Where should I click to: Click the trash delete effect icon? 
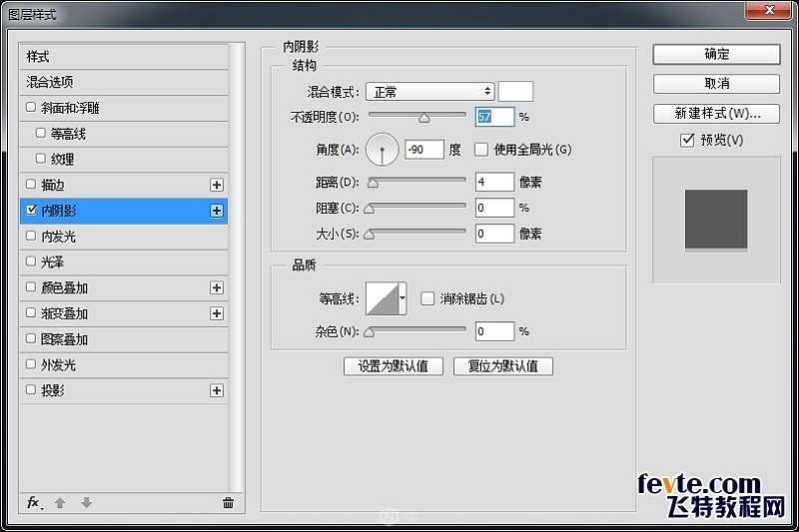pyautogui.click(x=228, y=503)
